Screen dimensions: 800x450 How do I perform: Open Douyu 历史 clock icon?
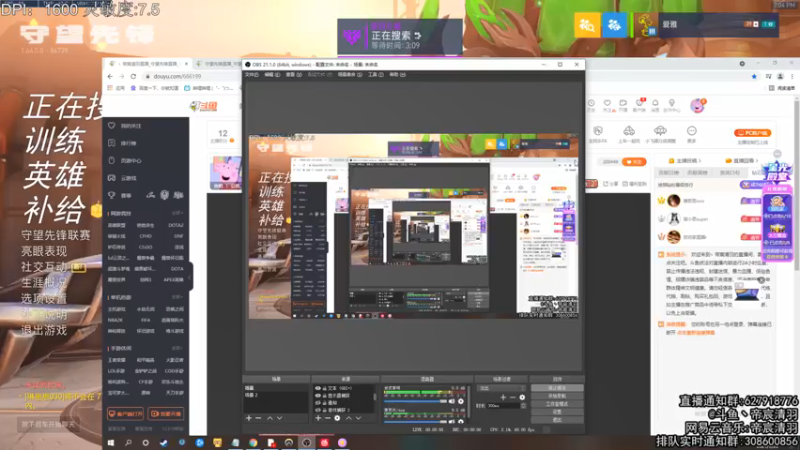591,103
